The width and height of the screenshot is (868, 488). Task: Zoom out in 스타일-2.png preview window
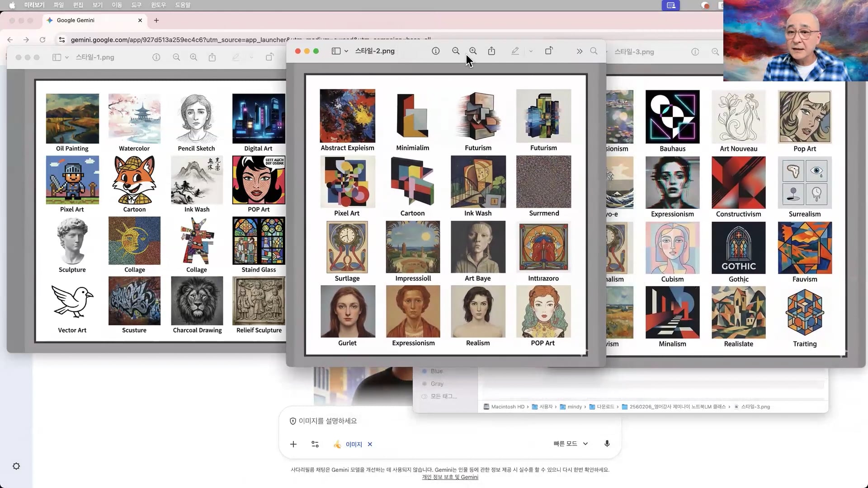pos(456,51)
